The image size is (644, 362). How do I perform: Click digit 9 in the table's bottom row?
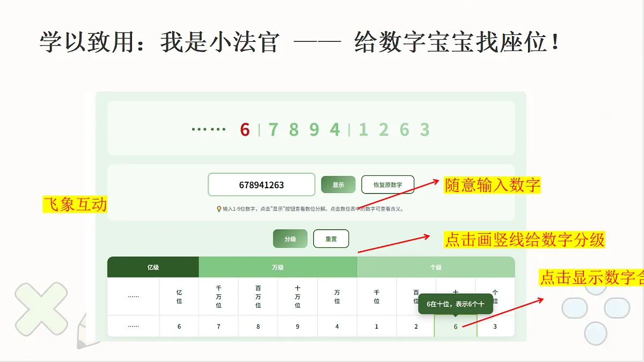point(298,327)
